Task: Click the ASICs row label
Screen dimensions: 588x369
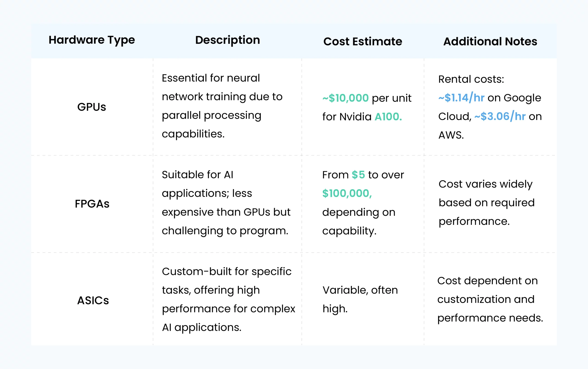Action: click(x=93, y=300)
